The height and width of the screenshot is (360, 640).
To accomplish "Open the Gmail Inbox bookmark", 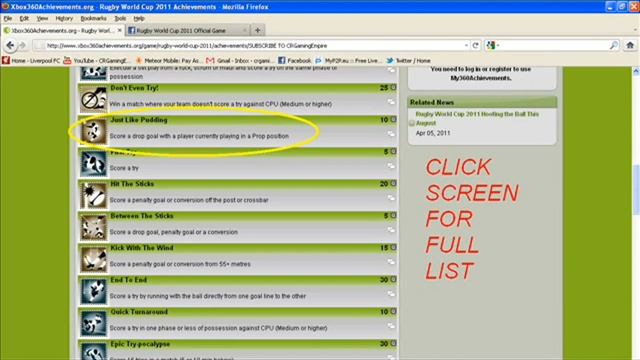I will tap(240, 60).
